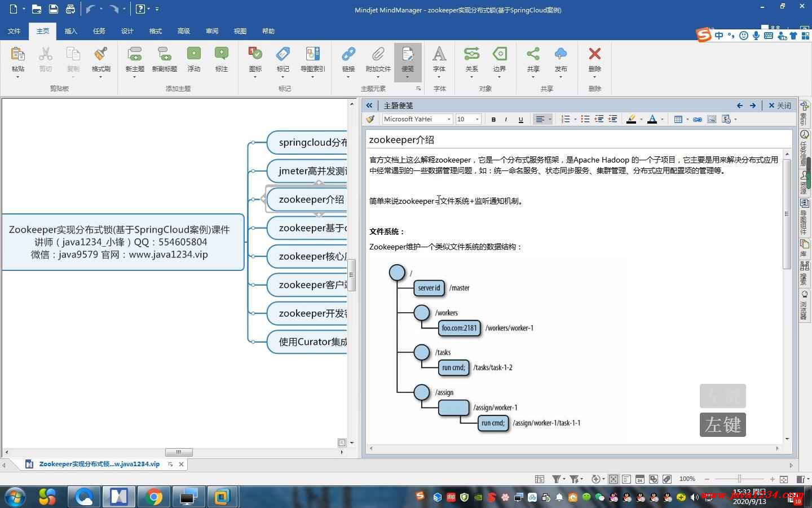Go to next note with right arrow

(753, 106)
